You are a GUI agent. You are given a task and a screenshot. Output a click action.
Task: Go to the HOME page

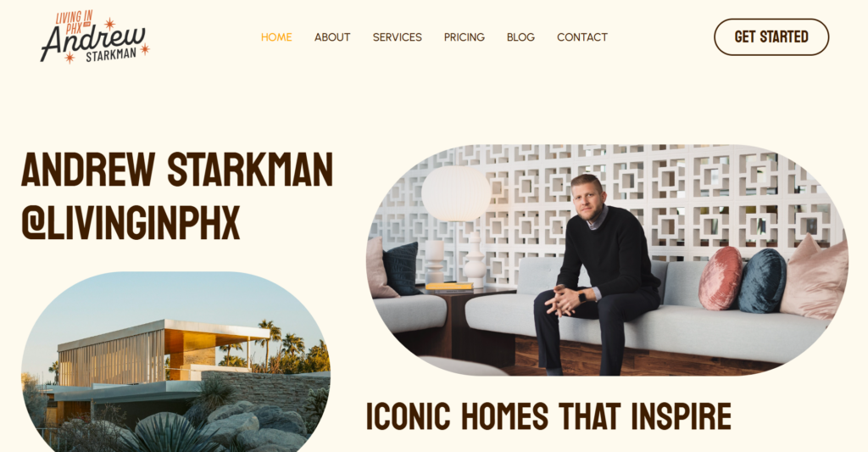point(276,37)
